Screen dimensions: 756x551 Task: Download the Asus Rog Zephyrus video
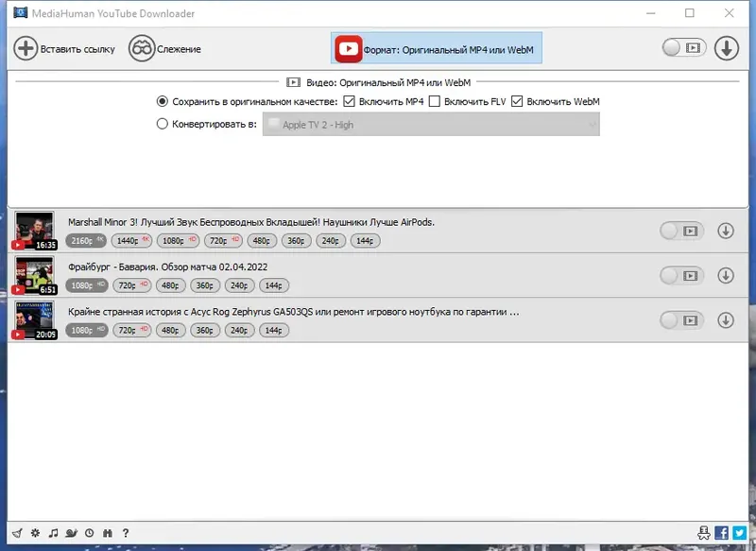coord(726,320)
